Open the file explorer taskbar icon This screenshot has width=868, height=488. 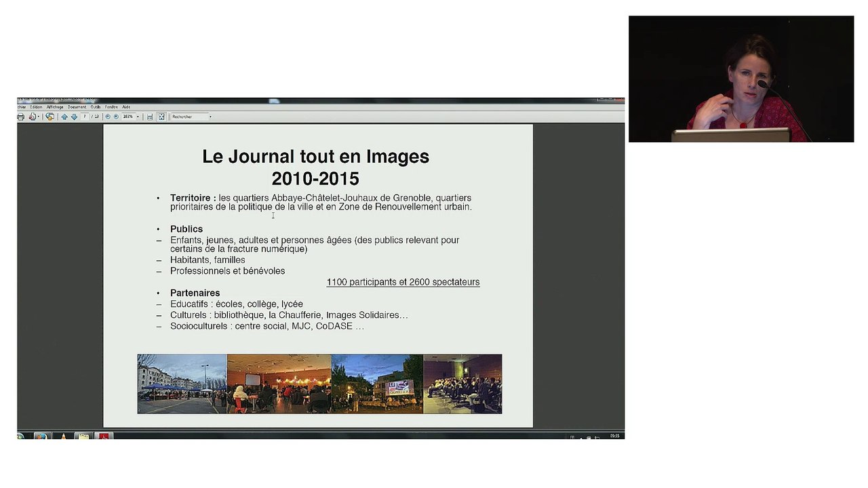(x=83, y=436)
